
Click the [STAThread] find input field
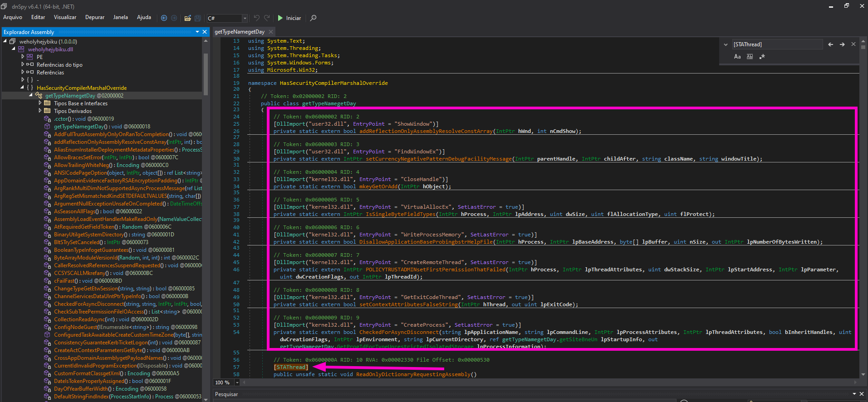tap(777, 44)
